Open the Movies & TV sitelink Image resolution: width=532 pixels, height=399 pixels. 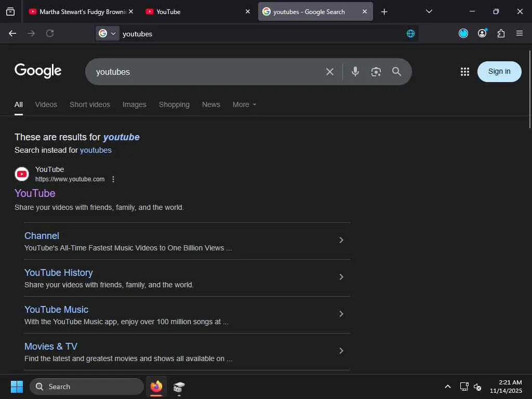click(x=51, y=347)
